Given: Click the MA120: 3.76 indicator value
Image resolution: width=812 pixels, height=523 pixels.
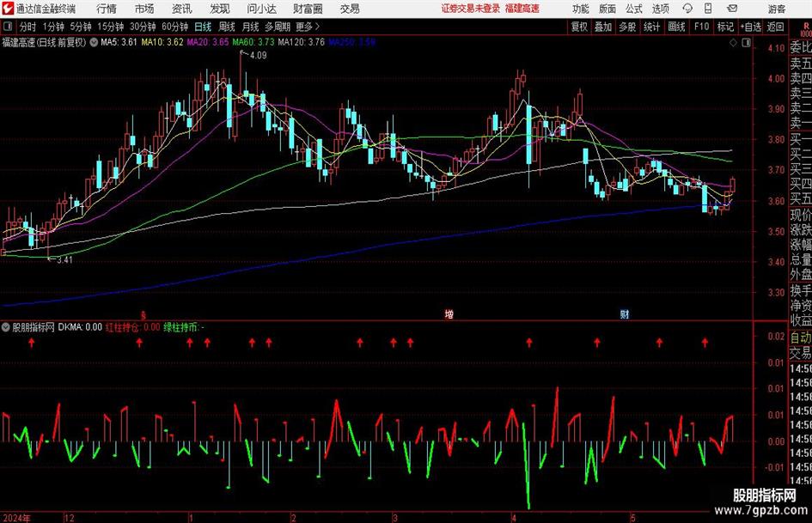Looking at the screenshot, I should pos(301,42).
